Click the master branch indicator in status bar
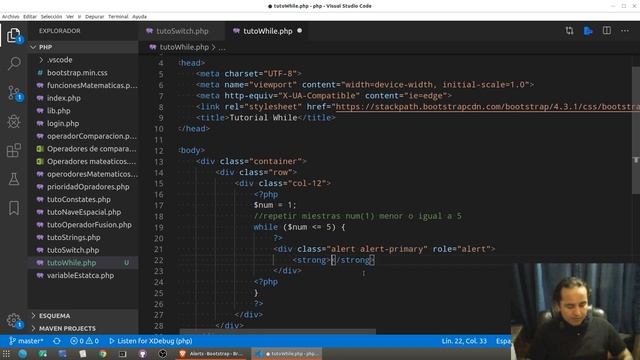Image resolution: width=640 pixels, height=360 pixels. click(x=26, y=341)
